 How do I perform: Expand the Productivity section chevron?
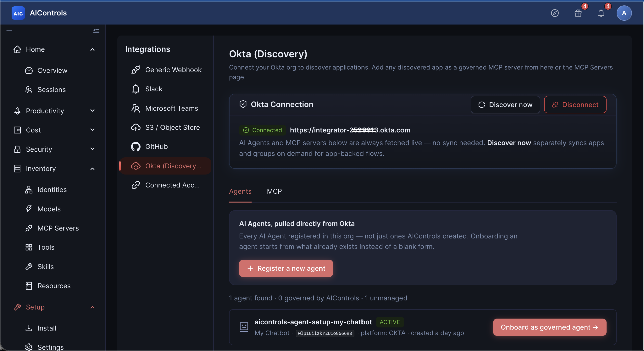click(92, 111)
